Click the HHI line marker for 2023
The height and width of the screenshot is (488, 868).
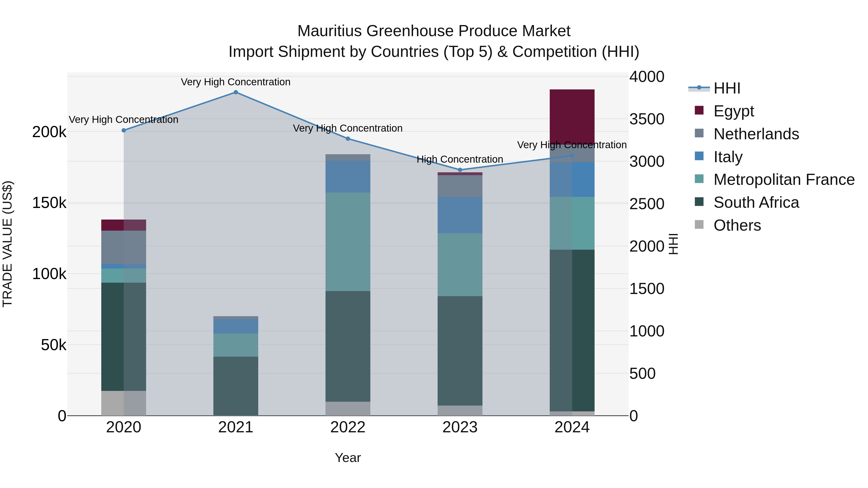coord(460,170)
